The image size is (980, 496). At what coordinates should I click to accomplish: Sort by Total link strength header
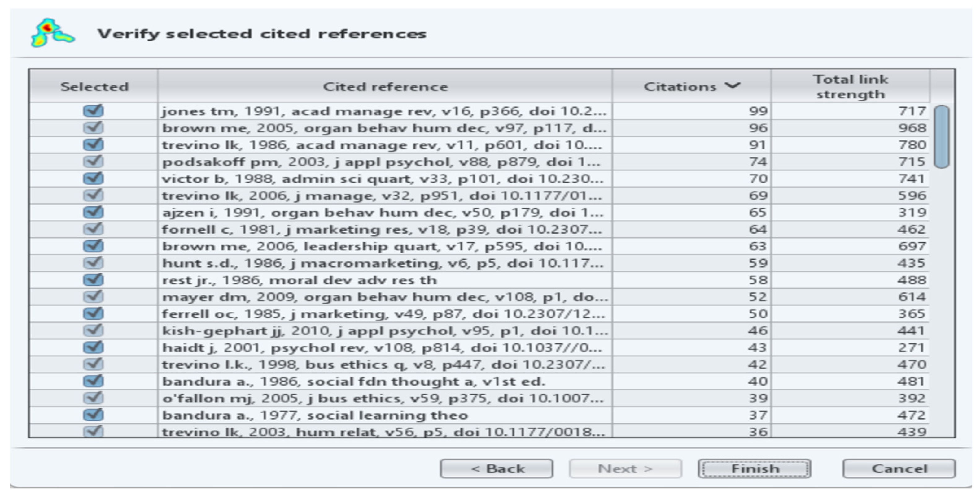(850, 87)
